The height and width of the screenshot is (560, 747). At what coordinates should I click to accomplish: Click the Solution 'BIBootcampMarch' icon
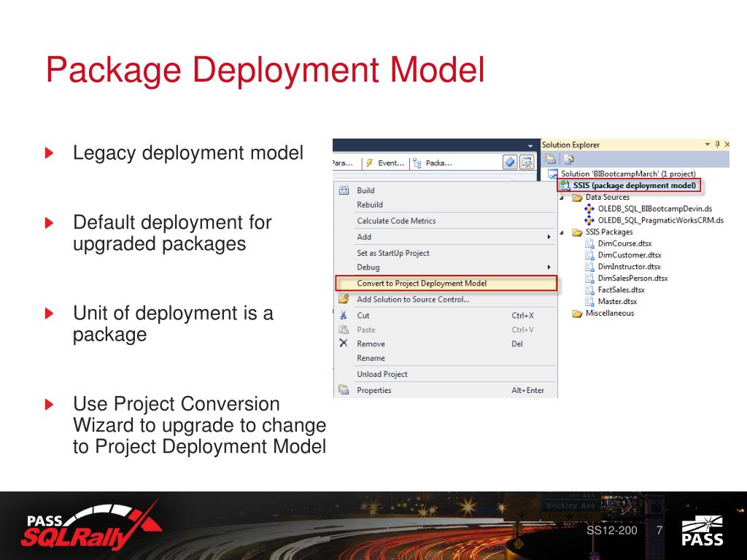553,174
